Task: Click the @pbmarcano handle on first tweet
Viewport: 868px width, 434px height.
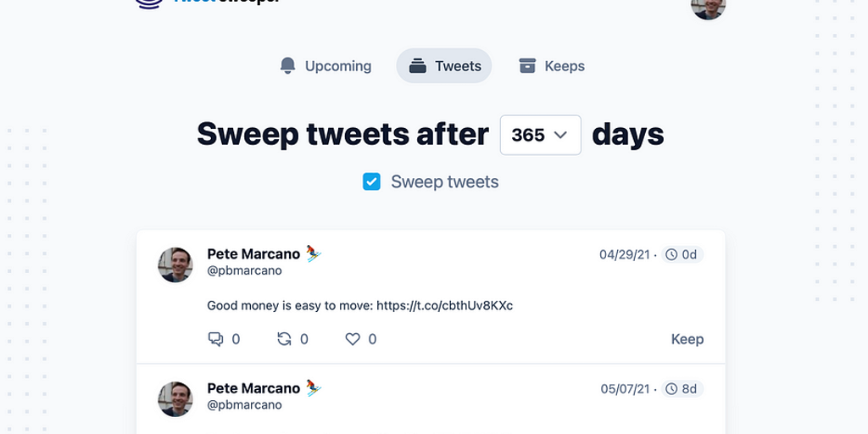Action: point(244,270)
